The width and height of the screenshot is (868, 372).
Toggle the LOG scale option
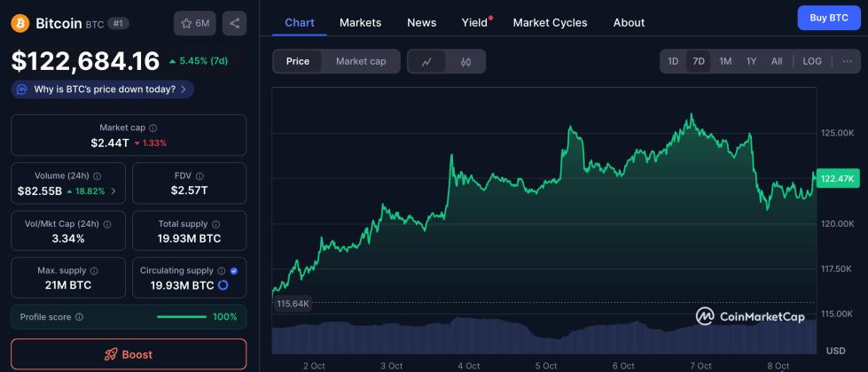pyautogui.click(x=812, y=61)
